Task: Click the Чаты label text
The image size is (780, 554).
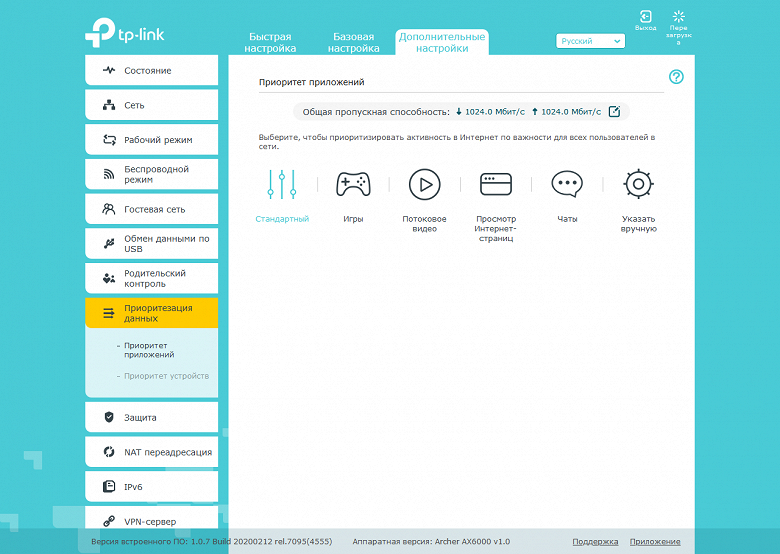Action: (567, 219)
